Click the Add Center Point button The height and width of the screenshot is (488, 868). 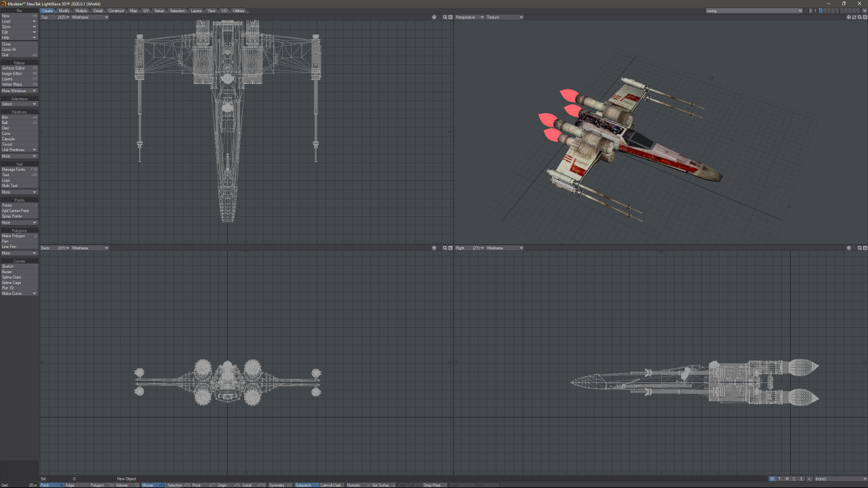tap(19, 211)
